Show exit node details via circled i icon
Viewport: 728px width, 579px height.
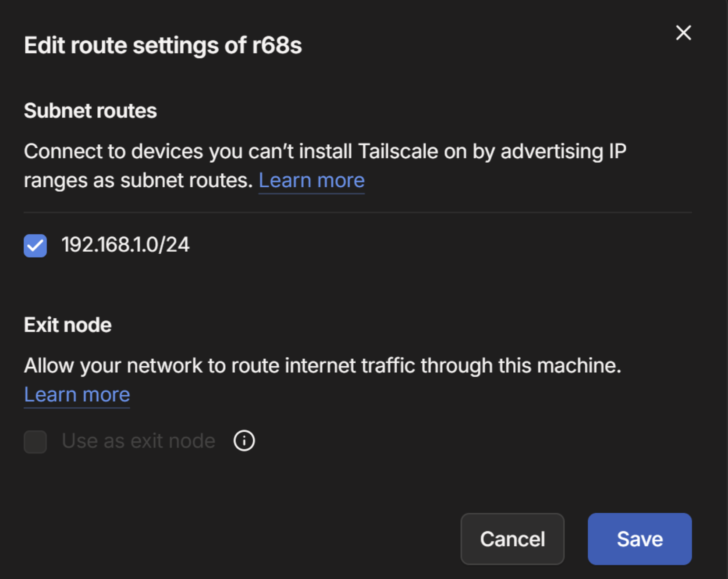pos(244,440)
